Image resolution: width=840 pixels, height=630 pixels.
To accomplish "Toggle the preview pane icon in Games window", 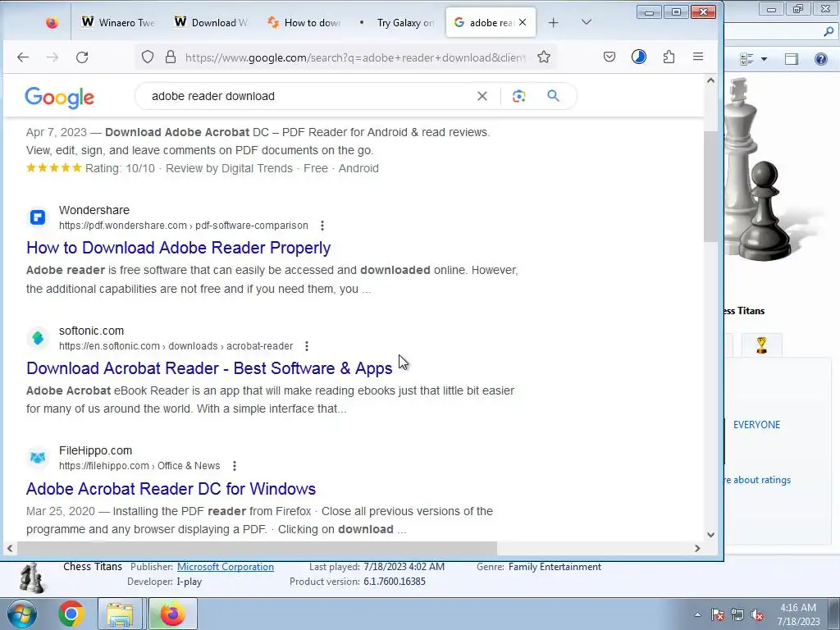I will pos(792,59).
